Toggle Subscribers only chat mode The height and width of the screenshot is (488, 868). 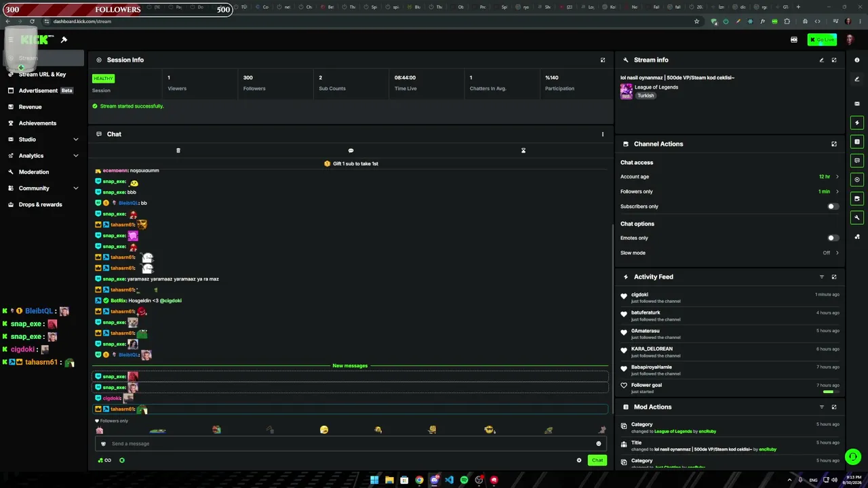click(833, 206)
